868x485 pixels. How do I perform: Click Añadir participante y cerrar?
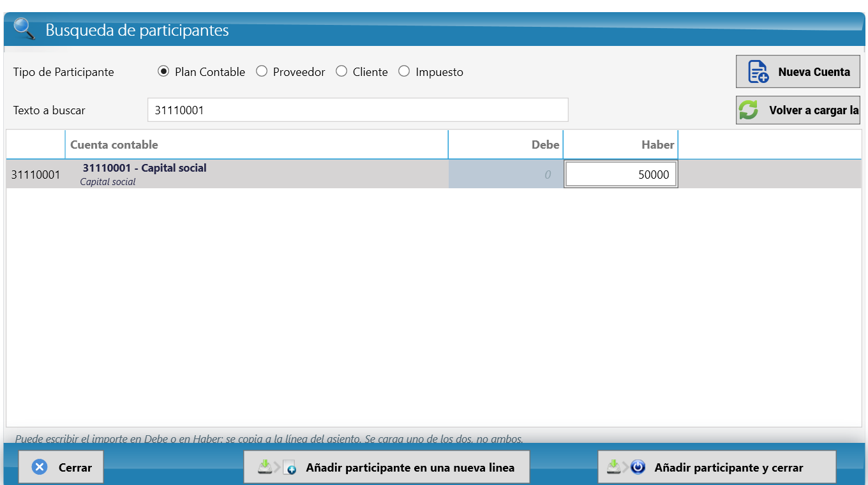click(717, 467)
